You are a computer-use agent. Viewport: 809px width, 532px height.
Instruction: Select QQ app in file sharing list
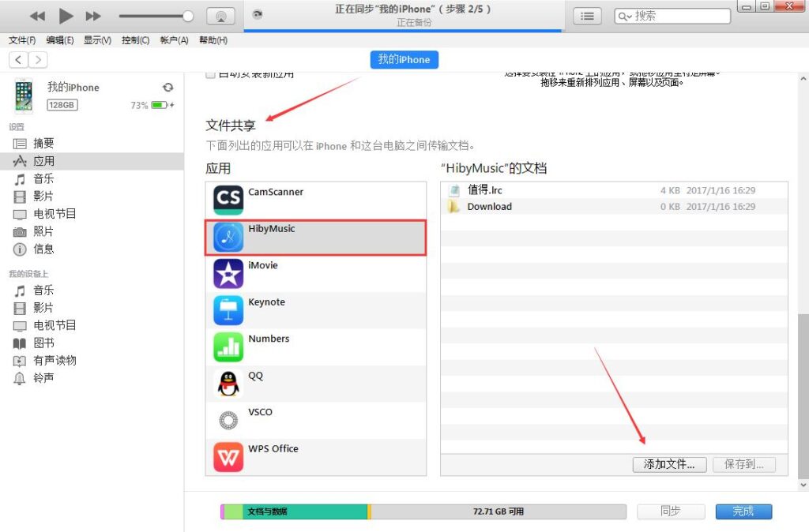click(x=316, y=384)
